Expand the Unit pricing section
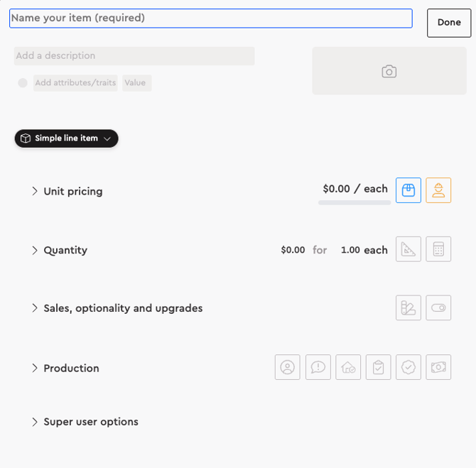The height and width of the screenshot is (468, 476). tap(35, 191)
